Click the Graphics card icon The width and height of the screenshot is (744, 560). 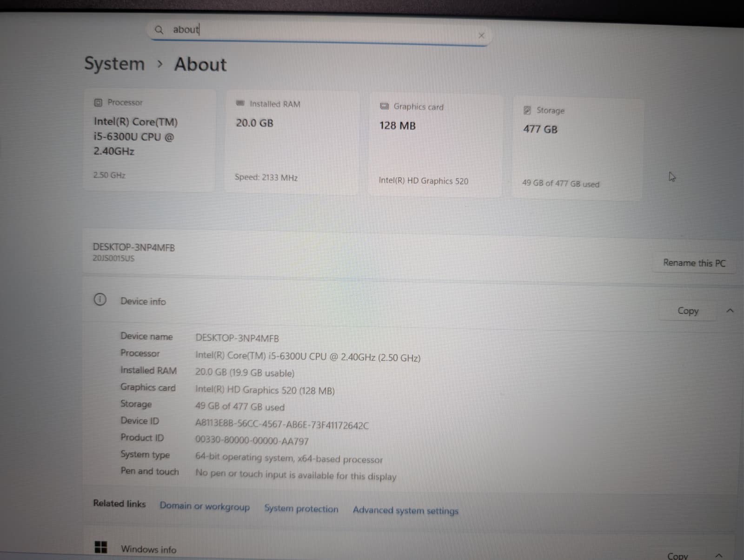click(384, 106)
